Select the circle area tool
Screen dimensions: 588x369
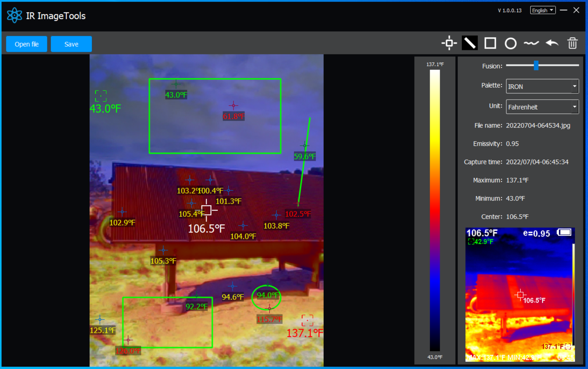coord(510,43)
